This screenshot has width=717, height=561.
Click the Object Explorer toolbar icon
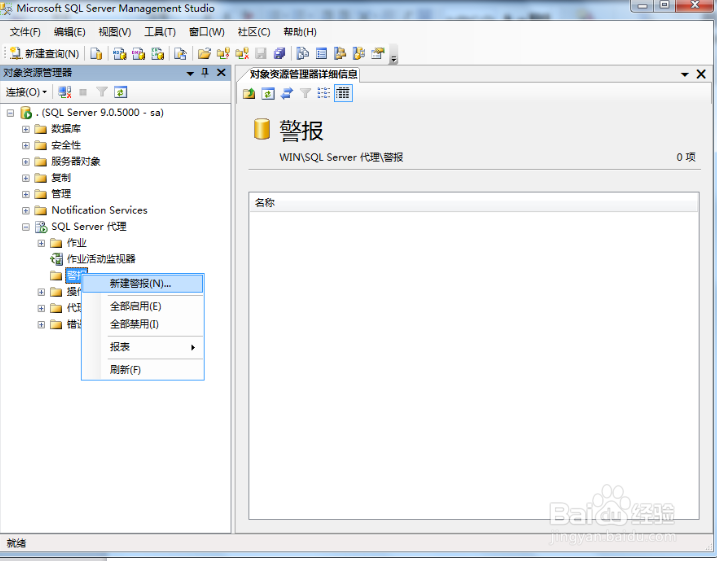point(340,53)
